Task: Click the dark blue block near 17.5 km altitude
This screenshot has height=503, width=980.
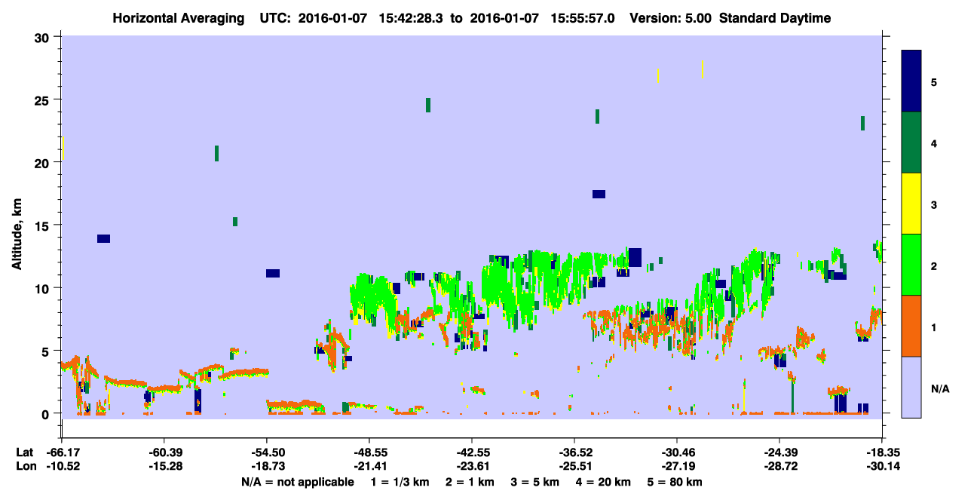Action: coord(599,194)
